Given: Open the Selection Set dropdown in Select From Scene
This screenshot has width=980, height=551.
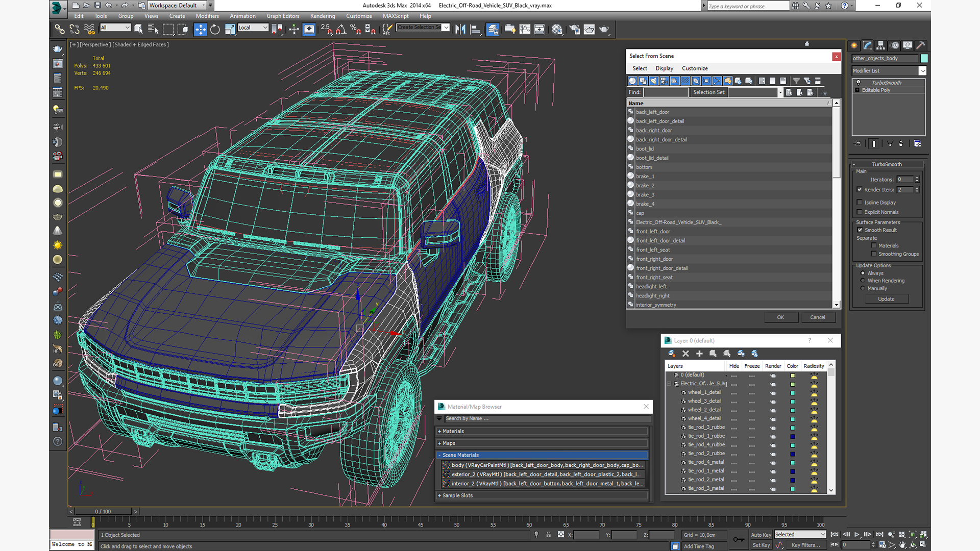Looking at the screenshot, I should (780, 92).
